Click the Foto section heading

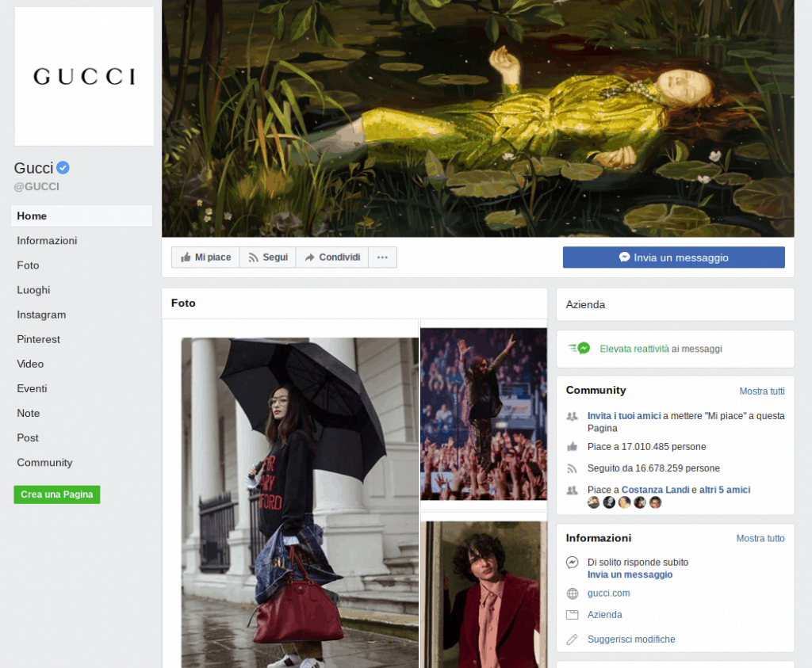[x=183, y=303]
